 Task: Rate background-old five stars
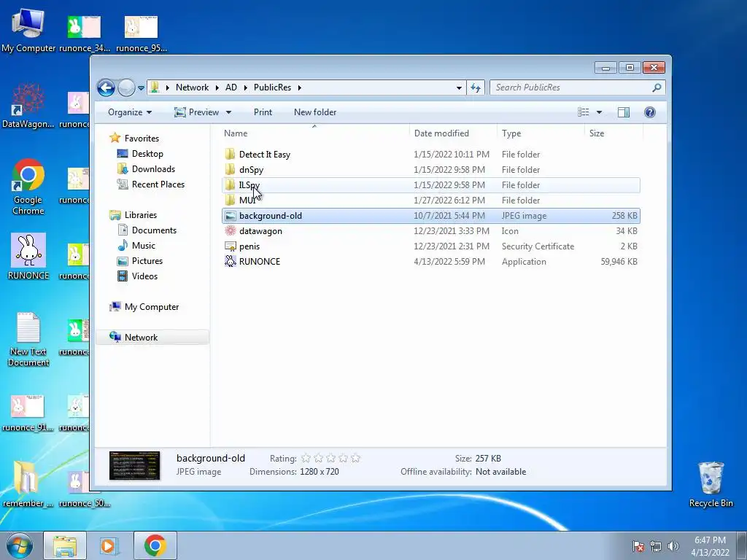point(355,459)
